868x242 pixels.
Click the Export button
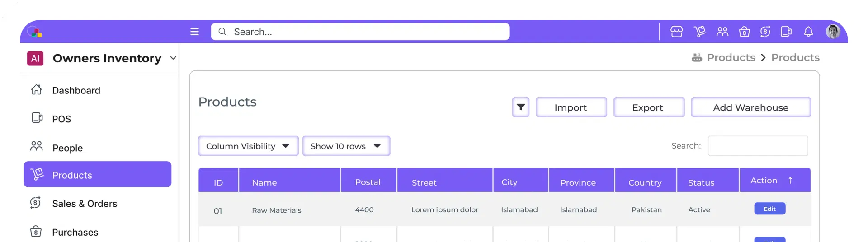[x=649, y=107]
